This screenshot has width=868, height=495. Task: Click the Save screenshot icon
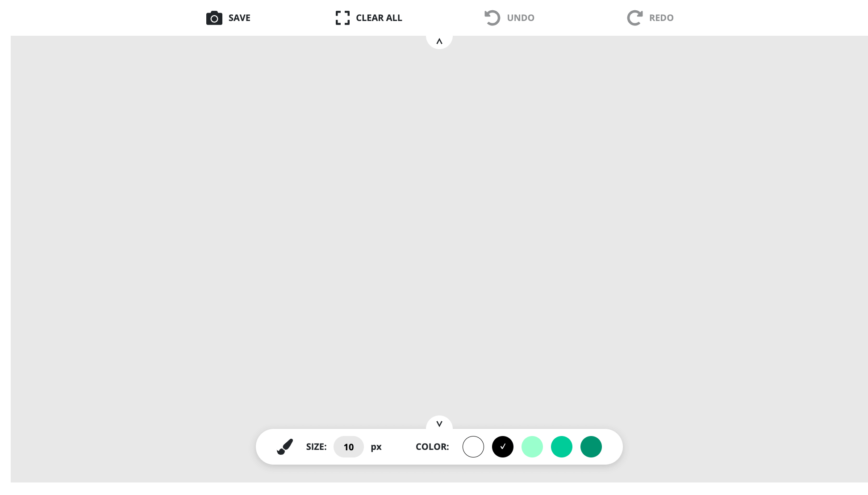(213, 18)
